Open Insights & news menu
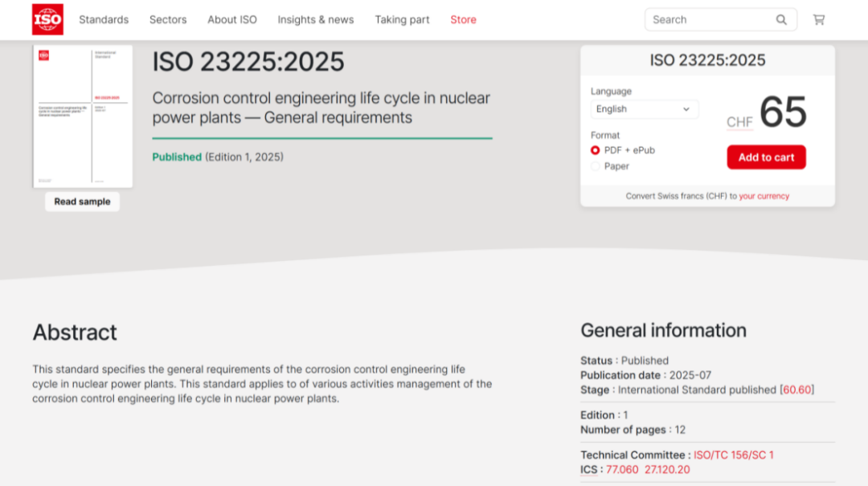868x486 pixels. point(316,20)
